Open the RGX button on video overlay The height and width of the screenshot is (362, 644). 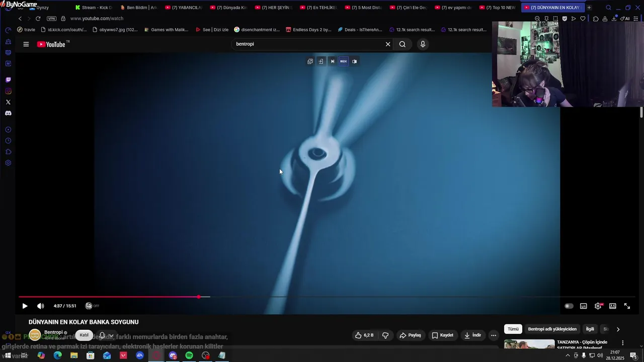tap(344, 61)
